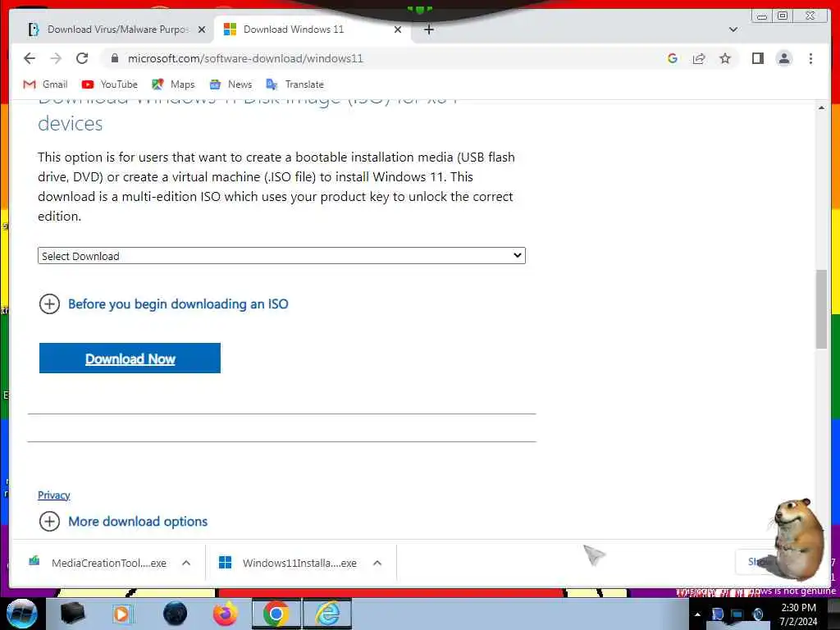Open MediaCreationTool exe download item

[x=99, y=563]
